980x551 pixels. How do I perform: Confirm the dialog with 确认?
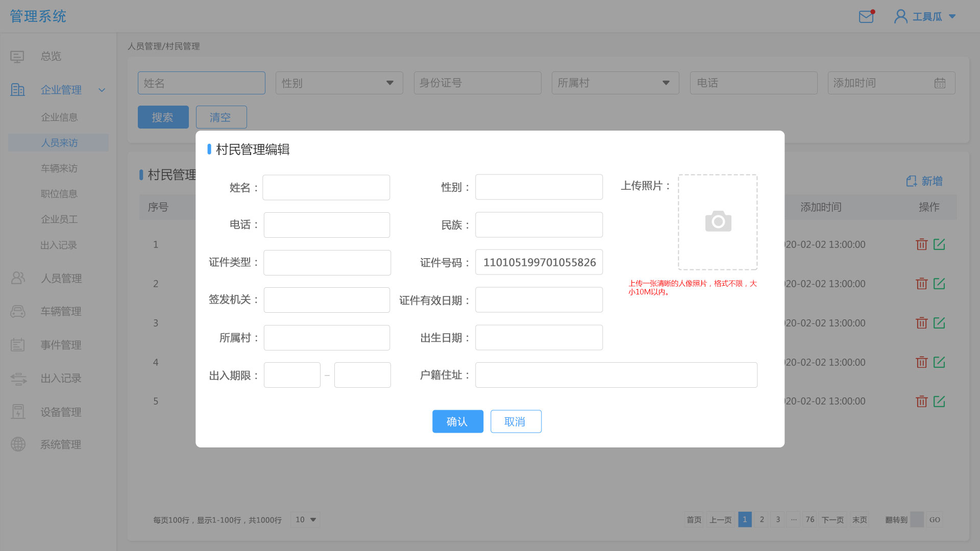coord(458,421)
